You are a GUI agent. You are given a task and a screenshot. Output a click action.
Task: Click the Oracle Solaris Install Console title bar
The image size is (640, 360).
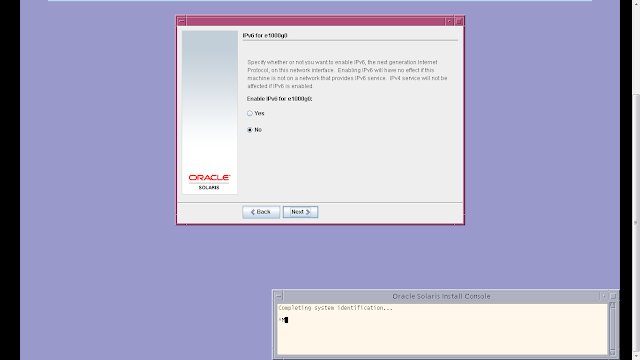441,296
